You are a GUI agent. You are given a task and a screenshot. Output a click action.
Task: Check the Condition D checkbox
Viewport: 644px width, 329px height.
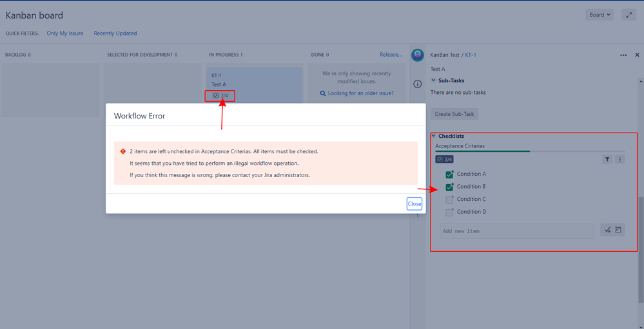pyautogui.click(x=449, y=212)
